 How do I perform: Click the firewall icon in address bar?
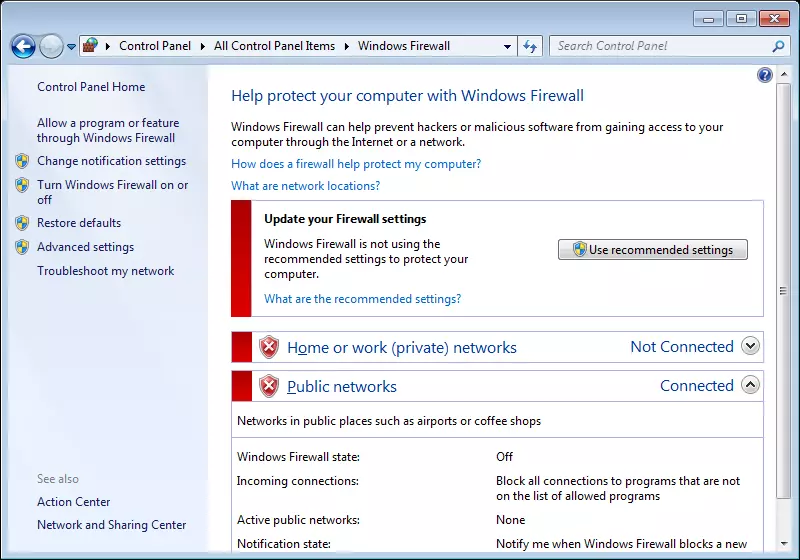pyautogui.click(x=90, y=46)
